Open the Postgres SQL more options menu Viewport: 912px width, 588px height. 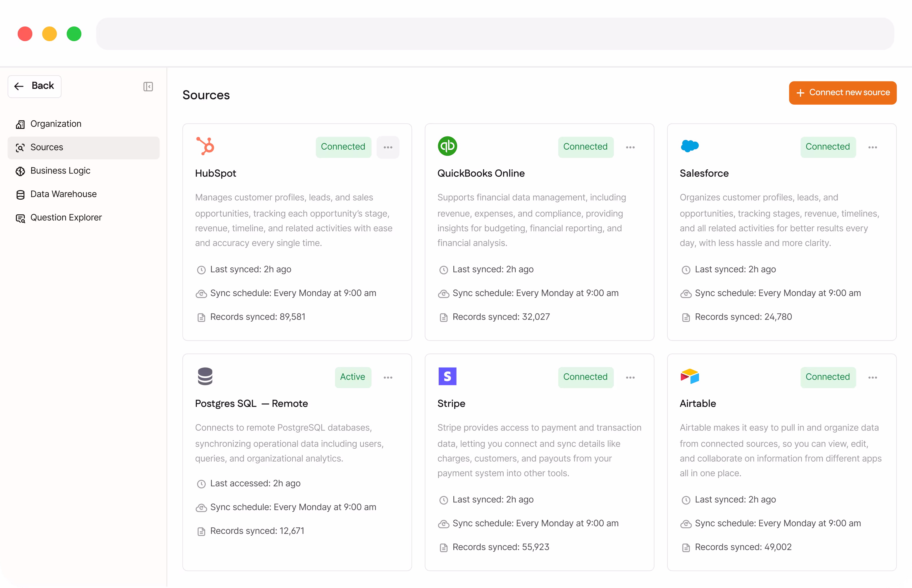coord(388,377)
